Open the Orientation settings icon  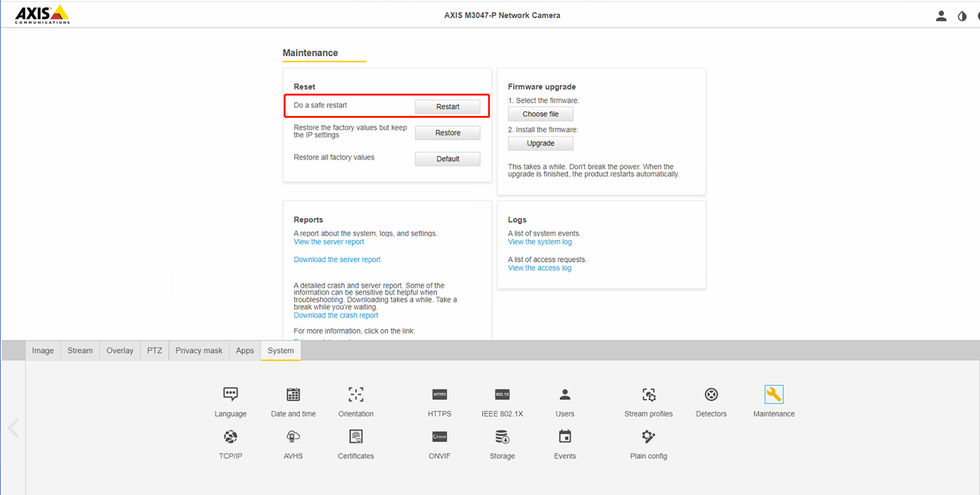[356, 394]
